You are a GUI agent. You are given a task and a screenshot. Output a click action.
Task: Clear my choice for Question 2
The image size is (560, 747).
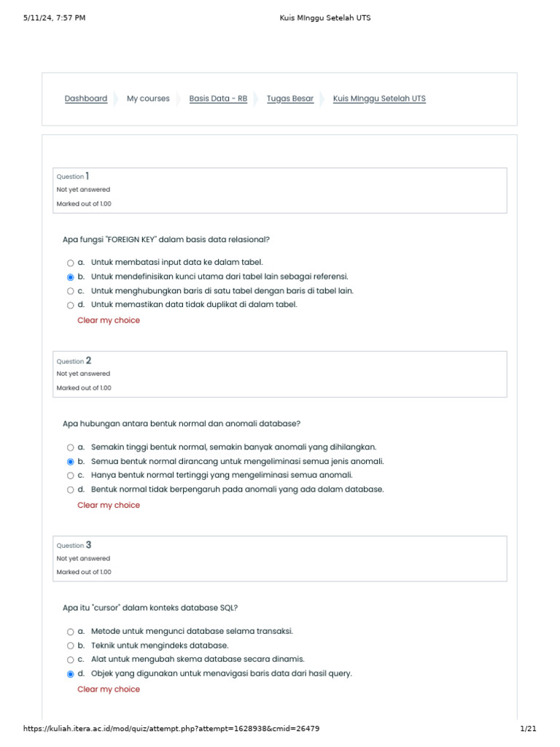109,505
